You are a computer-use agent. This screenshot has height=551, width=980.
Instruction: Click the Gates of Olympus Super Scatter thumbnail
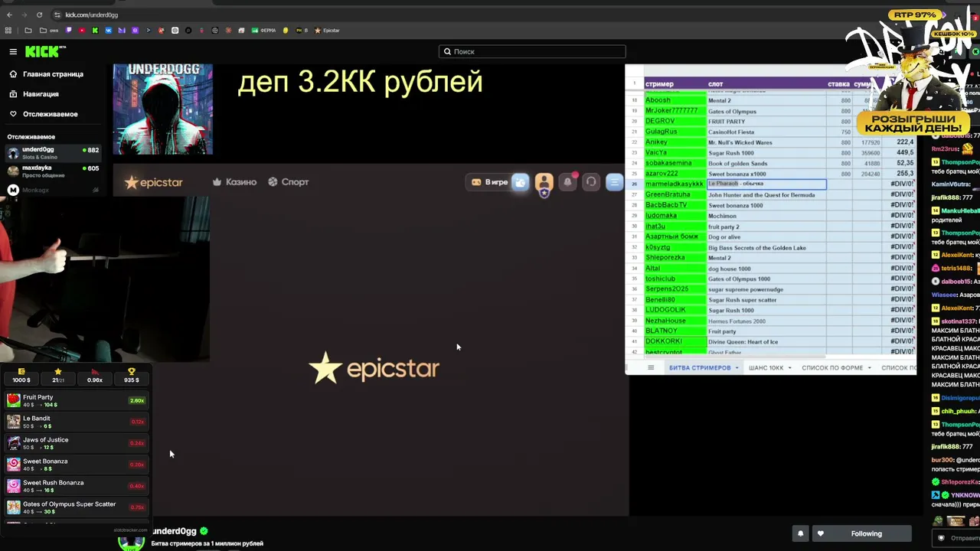coord(13,507)
